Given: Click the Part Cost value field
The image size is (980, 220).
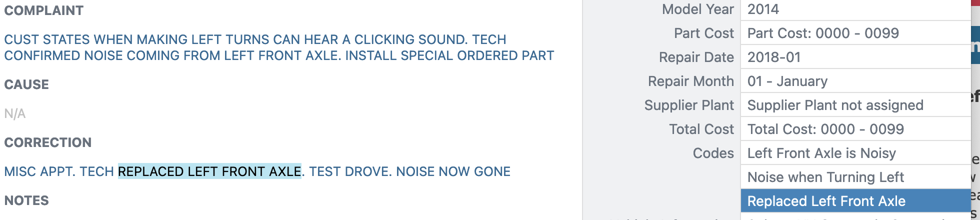Looking at the screenshot, I should (x=855, y=33).
